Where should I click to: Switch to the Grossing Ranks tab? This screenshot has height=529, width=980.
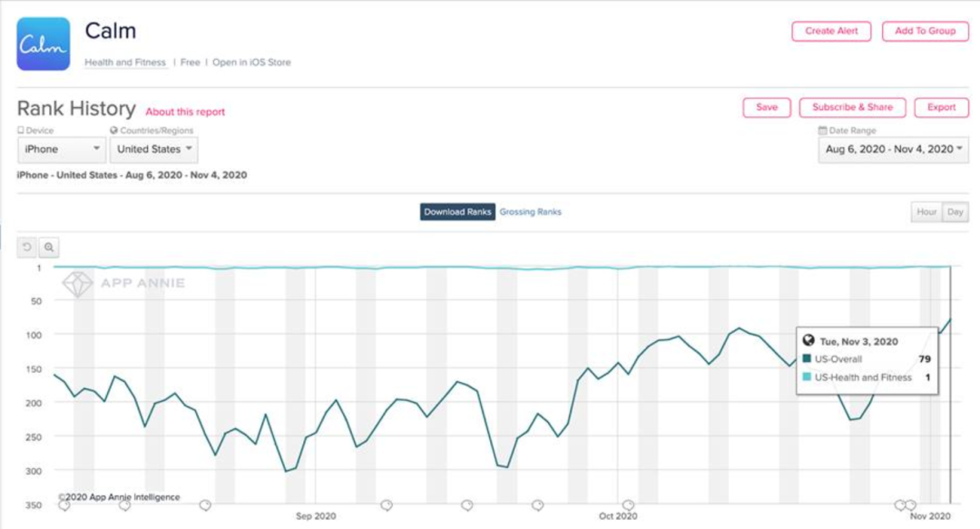coord(530,212)
